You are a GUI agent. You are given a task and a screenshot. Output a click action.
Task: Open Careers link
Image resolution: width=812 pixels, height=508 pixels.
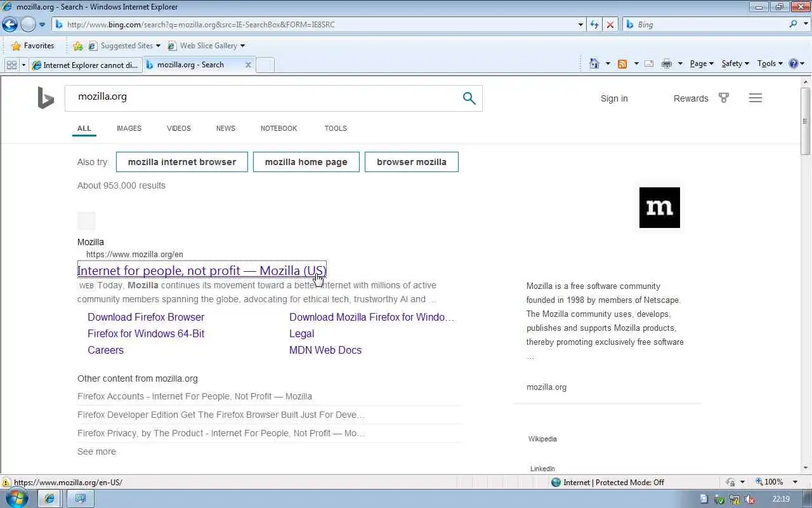point(105,350)
